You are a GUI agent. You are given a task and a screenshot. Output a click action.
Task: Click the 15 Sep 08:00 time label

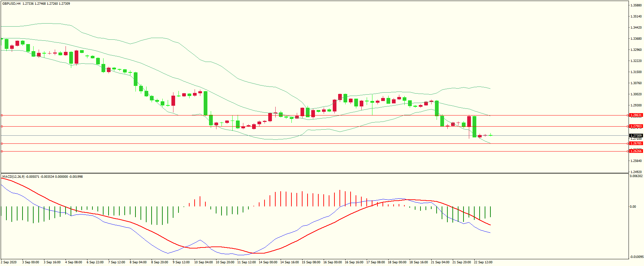pos(311,262)
